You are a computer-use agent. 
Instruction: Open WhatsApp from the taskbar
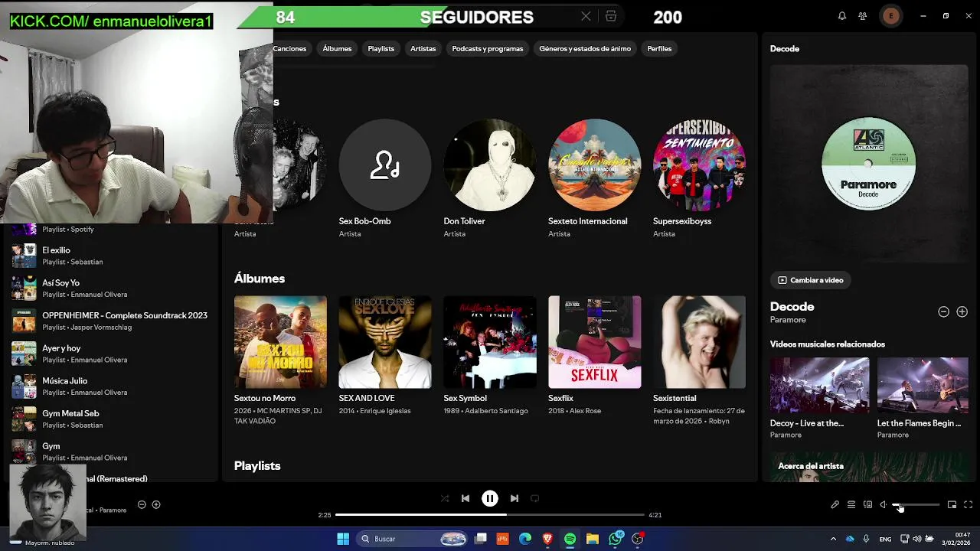pos(616,539)
